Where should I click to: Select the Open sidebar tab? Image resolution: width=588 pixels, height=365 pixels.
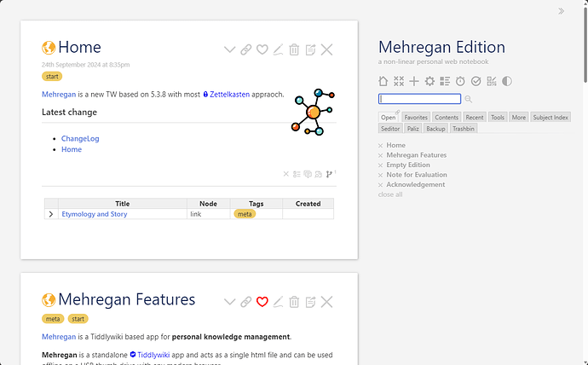(388, 118)
